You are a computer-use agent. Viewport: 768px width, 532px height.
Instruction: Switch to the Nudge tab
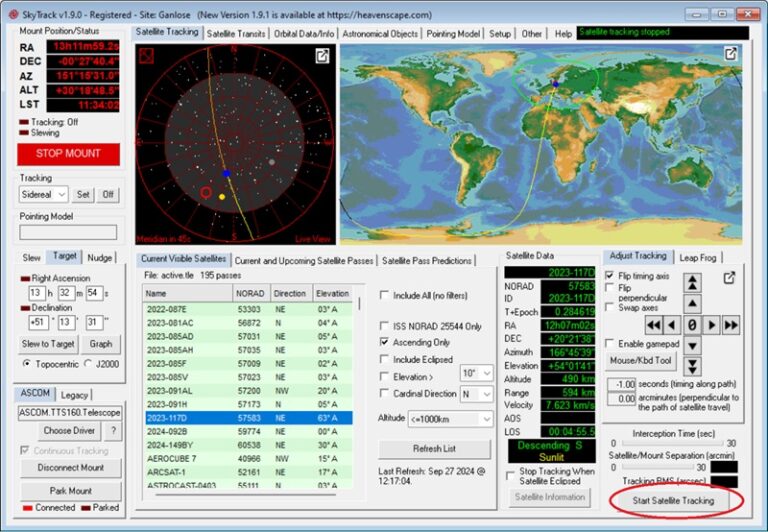[x=99, y=258]
